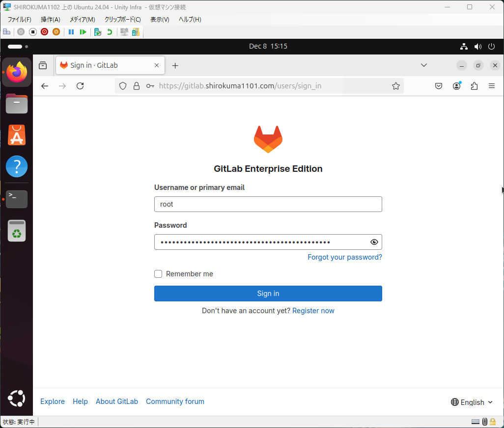Enable the Remember me checkbox
Screen dimensions: 504x428
[x=158, y=274]
